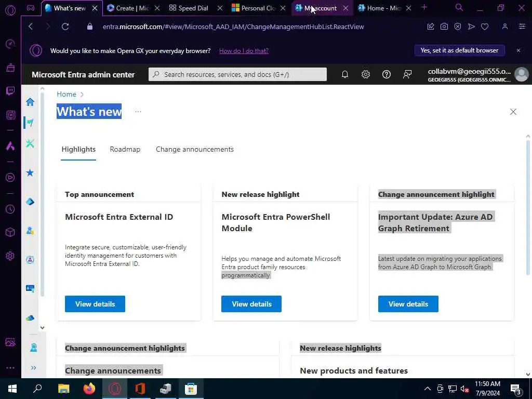Open the Entra Home icon in sidebar

click(x=30, y=102)
